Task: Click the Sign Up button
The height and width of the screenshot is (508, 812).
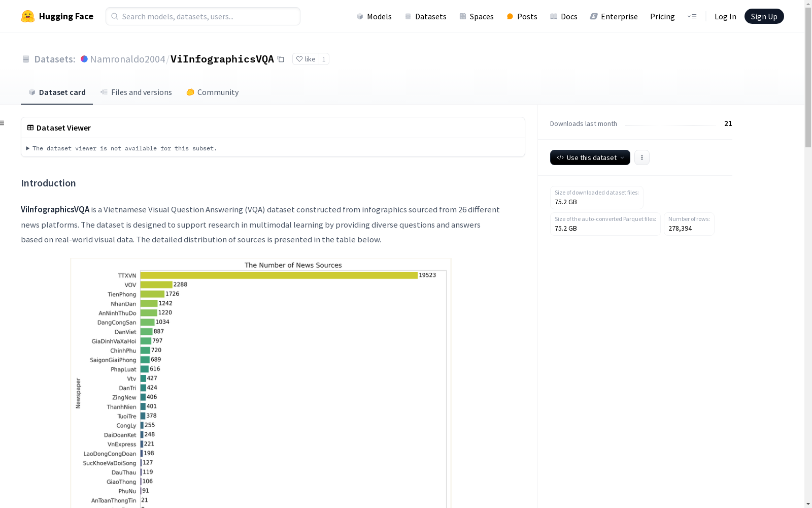Action: (764, 16)
